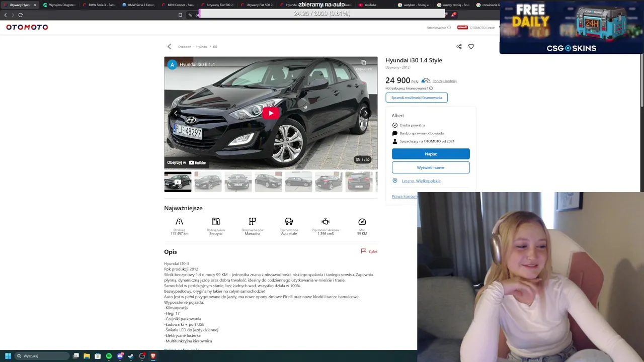Open Leszno, Wielkopolskie location link
This screenshot has height=362, width=644.
[x=421, y=181]
